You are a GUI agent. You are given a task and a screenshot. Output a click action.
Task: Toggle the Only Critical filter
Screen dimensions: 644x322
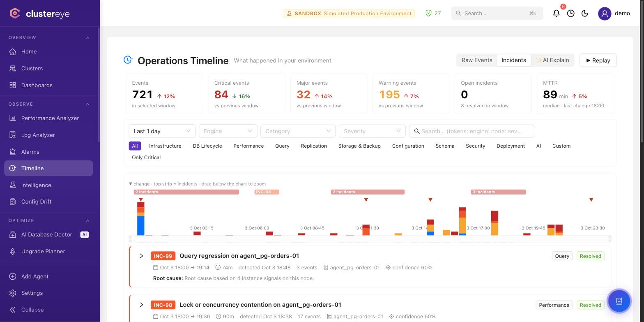146,158
